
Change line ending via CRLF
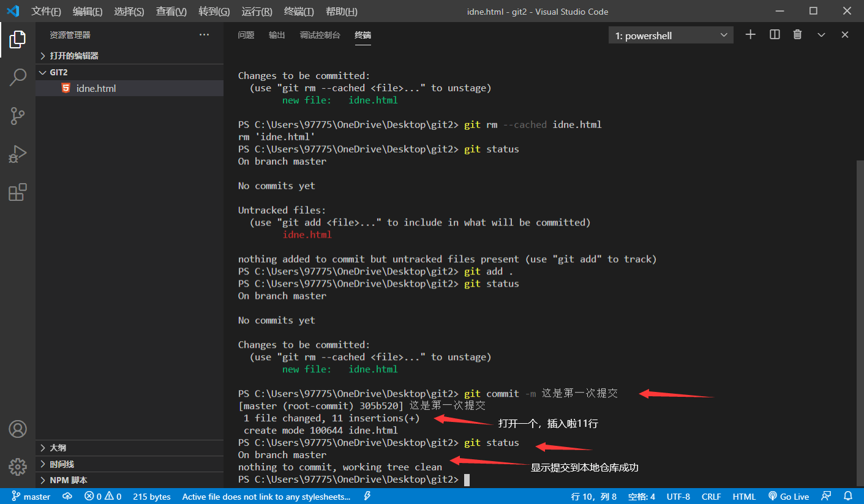point(712,497)
